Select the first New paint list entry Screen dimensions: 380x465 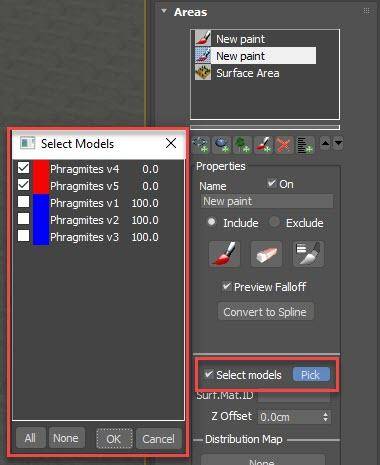[255, 39]
